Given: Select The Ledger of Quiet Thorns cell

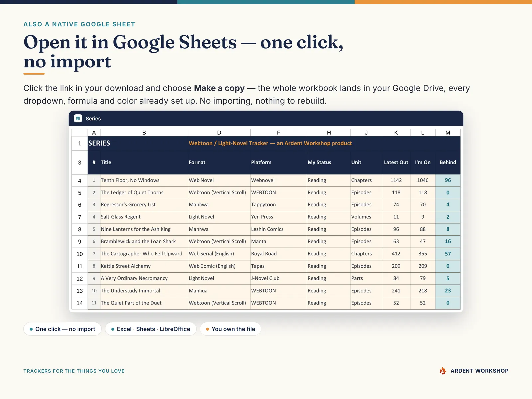Looking at the screenshot, I should point(144,193).
